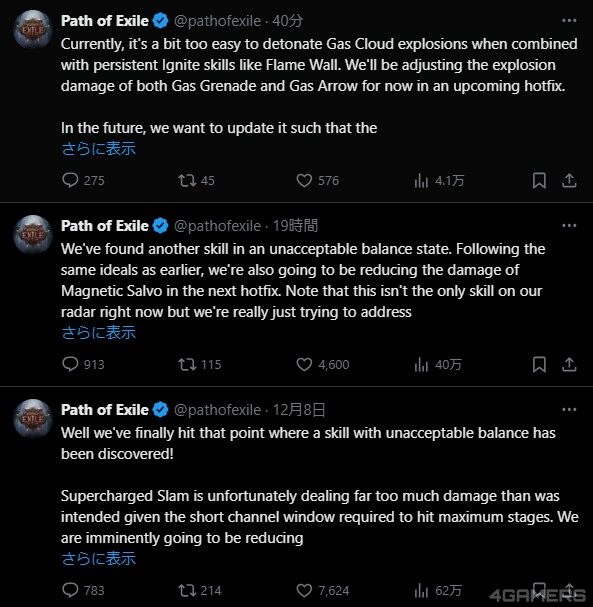This screenshot has width=593, height=607.
Task: Like the Gas Cloud explosions tweet
Action: 317,180
